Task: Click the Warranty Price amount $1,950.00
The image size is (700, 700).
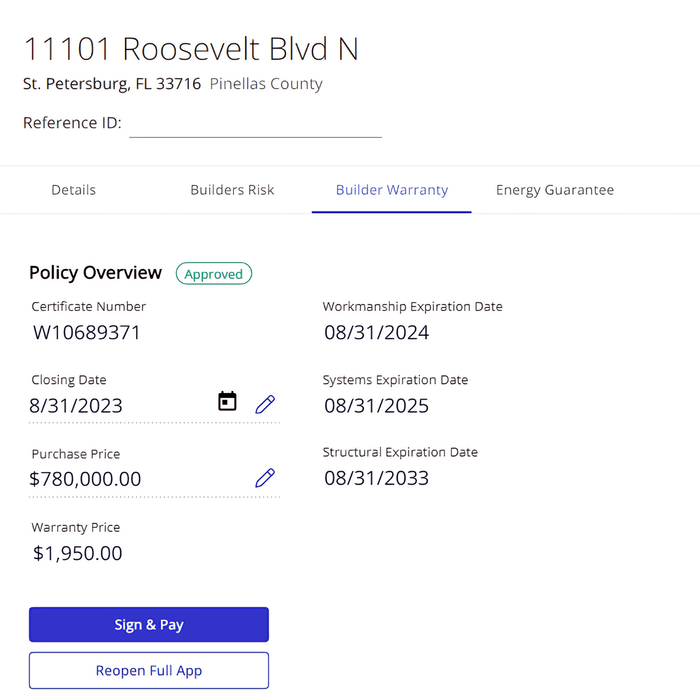Action: [78, 553]
